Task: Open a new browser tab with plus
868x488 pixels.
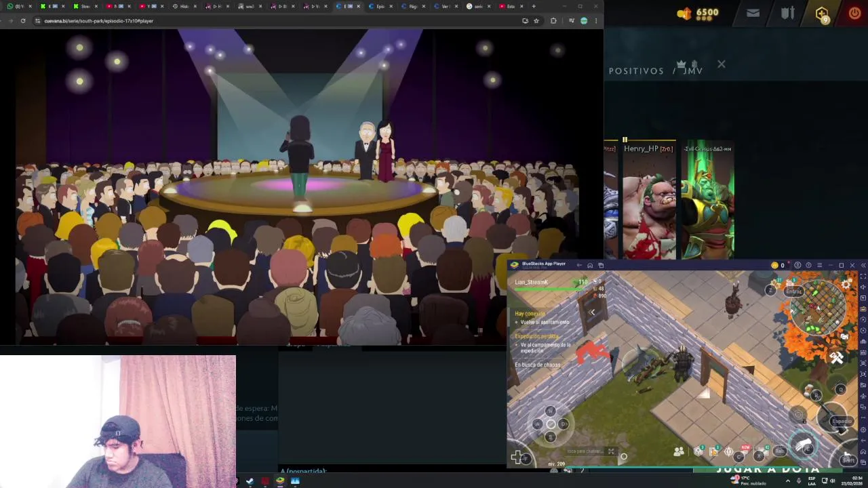Action: pos(534,6)
